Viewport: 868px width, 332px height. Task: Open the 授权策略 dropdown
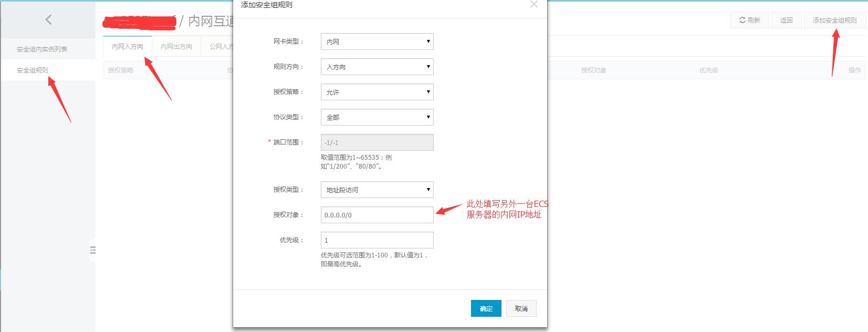click(377, 92)
